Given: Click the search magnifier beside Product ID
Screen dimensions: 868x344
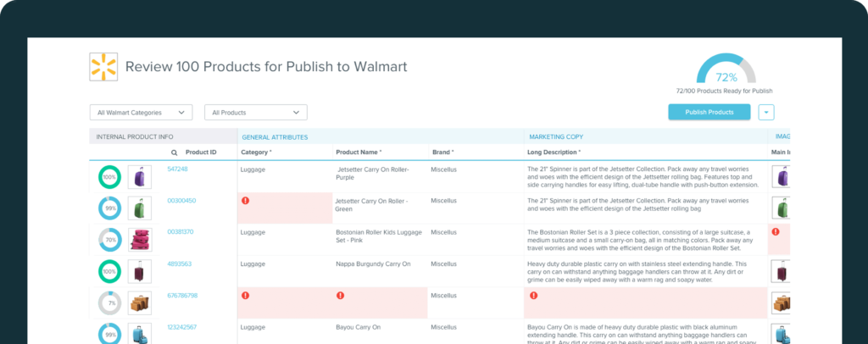Looking at the screenshot, I should pos(174,153).
